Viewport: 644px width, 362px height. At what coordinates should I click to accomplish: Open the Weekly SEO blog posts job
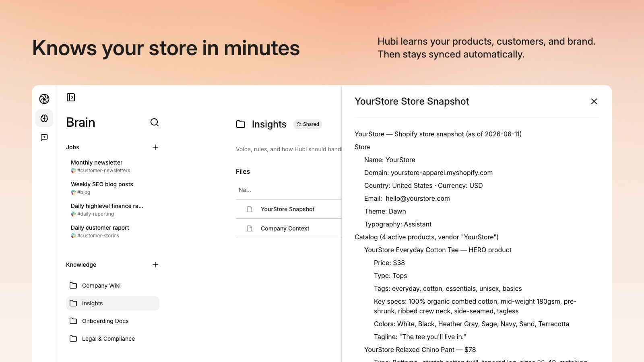pyautogui.click(x=102, y=184)
